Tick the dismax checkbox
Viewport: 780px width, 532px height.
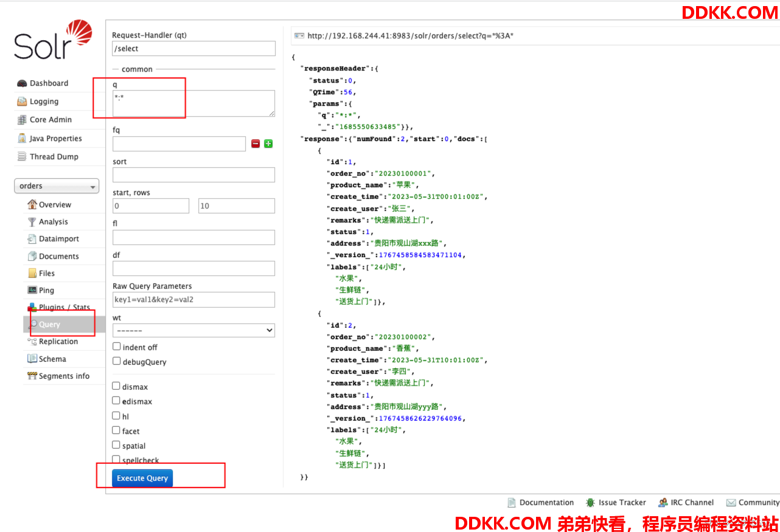click(x=116, y=386)
